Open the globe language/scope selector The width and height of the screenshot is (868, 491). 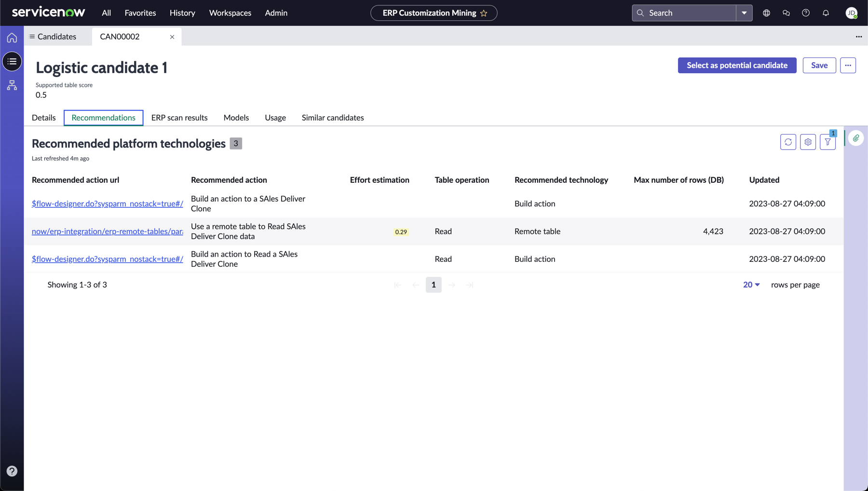766,13
